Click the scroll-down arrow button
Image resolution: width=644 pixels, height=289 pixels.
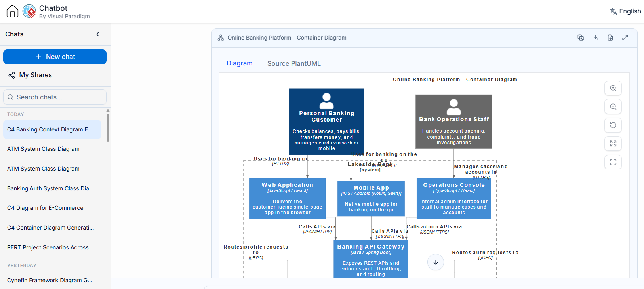[436, 262]
